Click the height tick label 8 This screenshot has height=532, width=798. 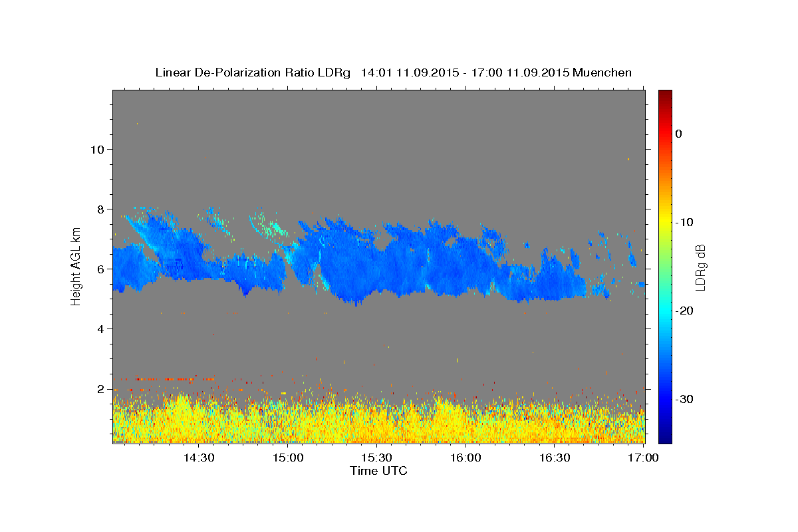coord(102,209)
